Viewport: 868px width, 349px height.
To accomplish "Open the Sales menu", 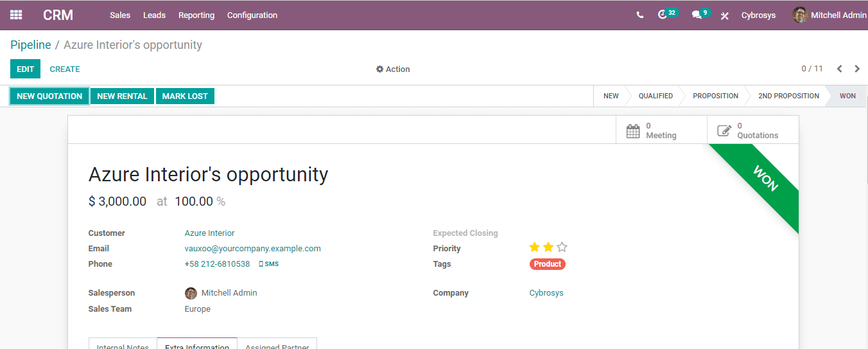I will point(120,15).
